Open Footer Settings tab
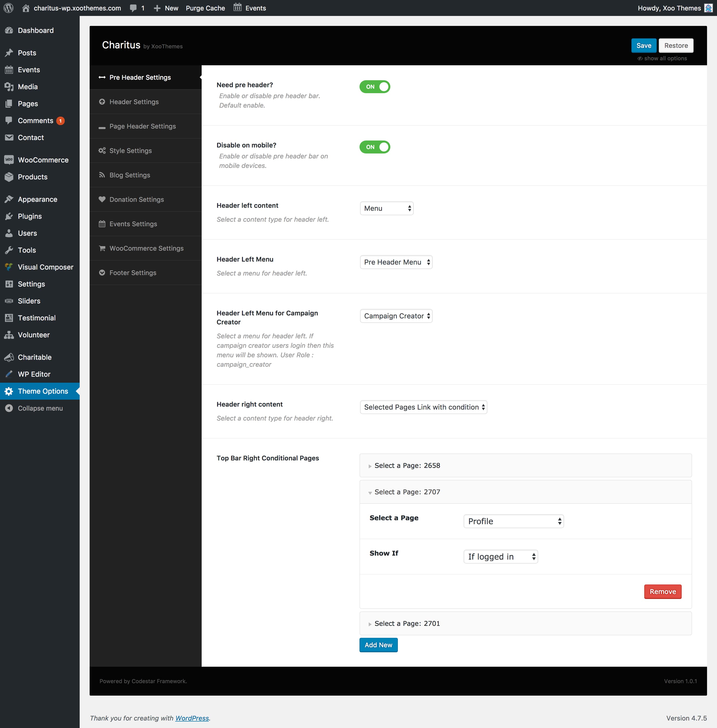The height and width of the screenshot is (728, 717). point(132,272)
